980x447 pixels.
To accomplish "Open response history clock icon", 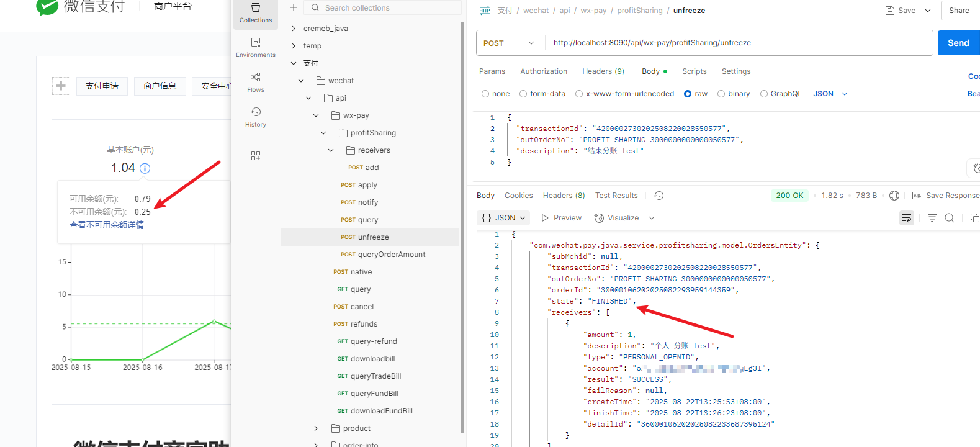I will [659, 196].
